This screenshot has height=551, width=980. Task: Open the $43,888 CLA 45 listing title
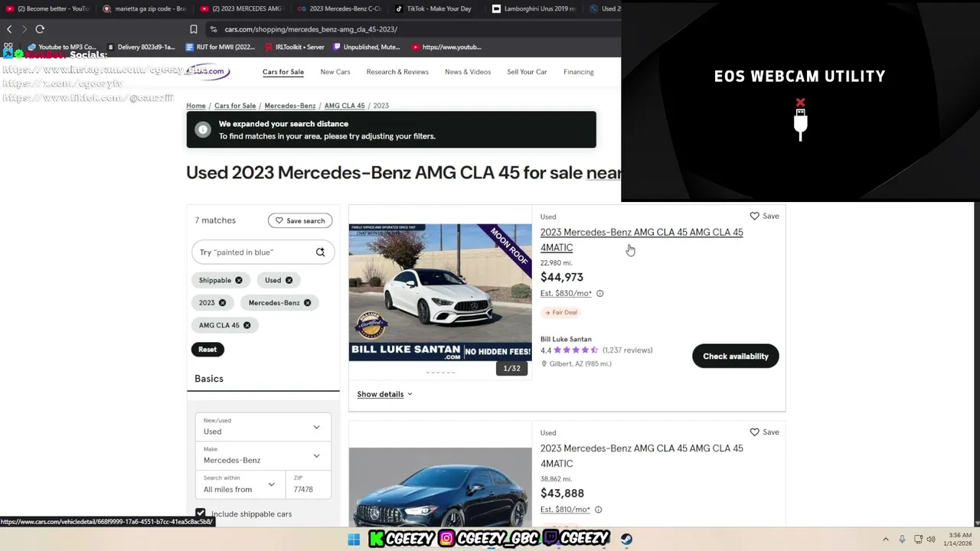[x=642, y=455]
